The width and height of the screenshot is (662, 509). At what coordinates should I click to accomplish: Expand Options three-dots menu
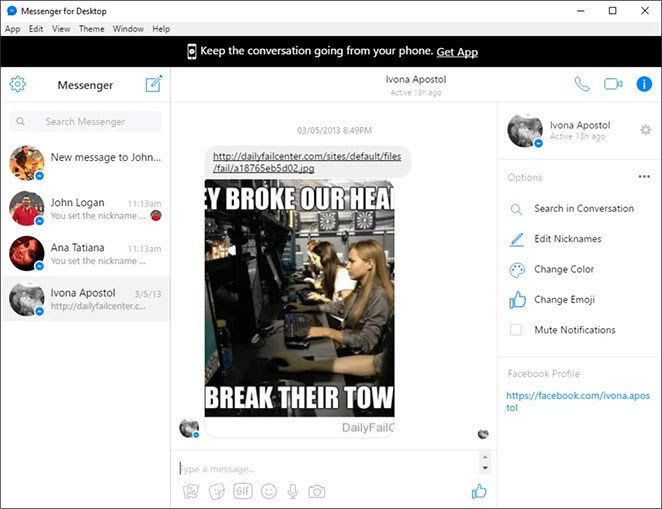click(x=644, y=177)
